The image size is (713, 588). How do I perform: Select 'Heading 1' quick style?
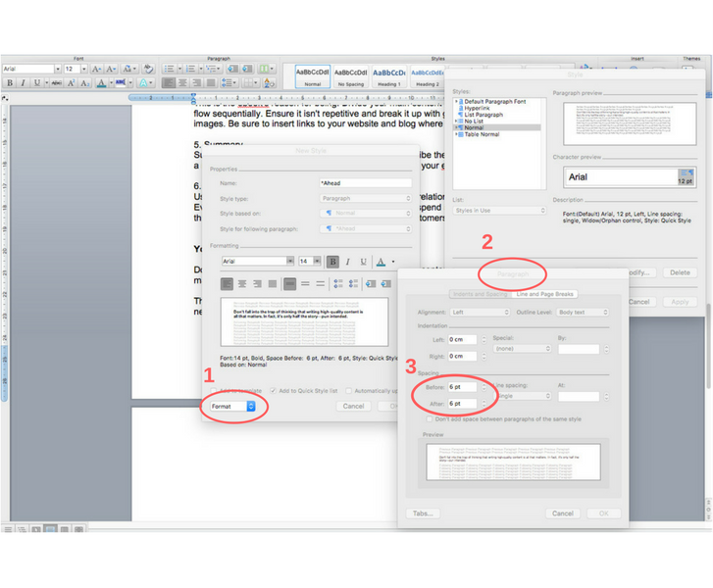click(x=388, y=76)
